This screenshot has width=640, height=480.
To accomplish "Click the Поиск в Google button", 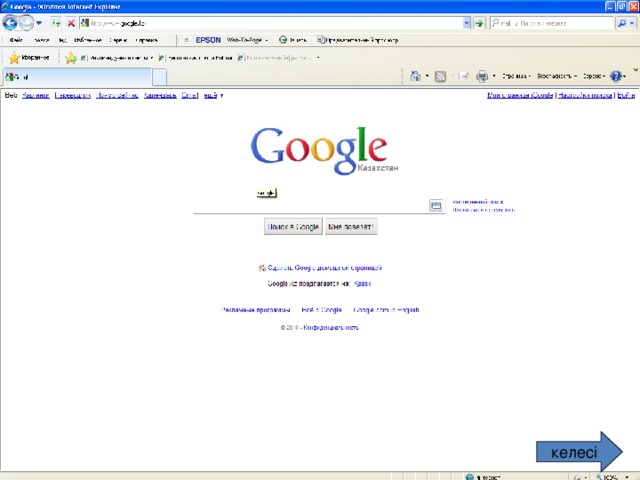I will (x=293, y=227).
